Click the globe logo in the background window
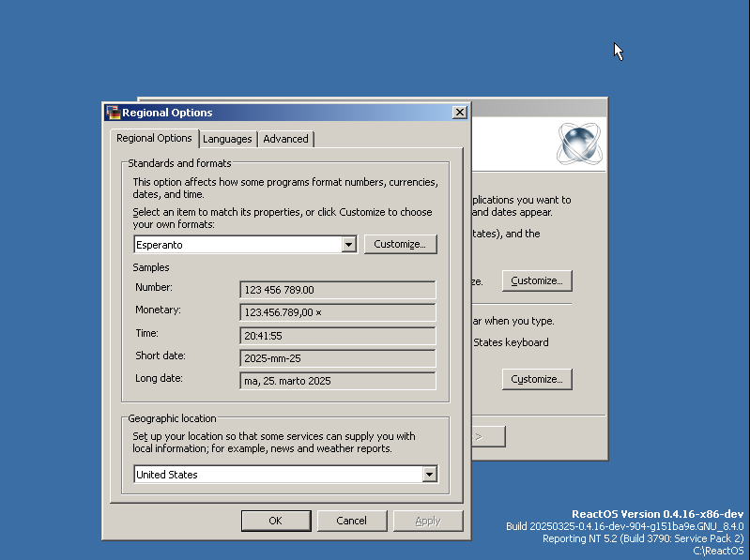Screen dimensions: 750x560 tap(580, 144)
